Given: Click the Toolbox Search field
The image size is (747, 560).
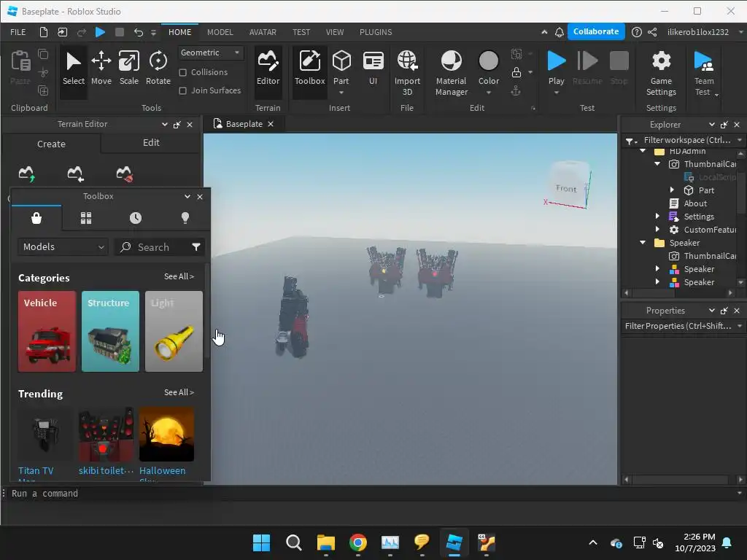Looking at the screenshot, I should [x=152, y=247].
